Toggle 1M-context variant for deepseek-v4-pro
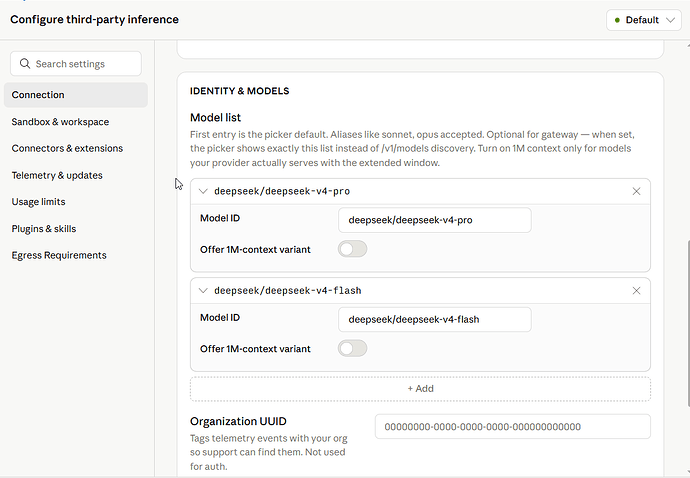690x478 pixels. pos(352,249)
